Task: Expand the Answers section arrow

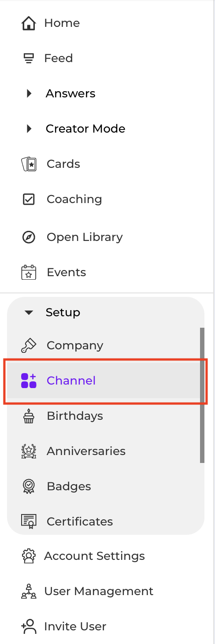Action: point(29,93)
